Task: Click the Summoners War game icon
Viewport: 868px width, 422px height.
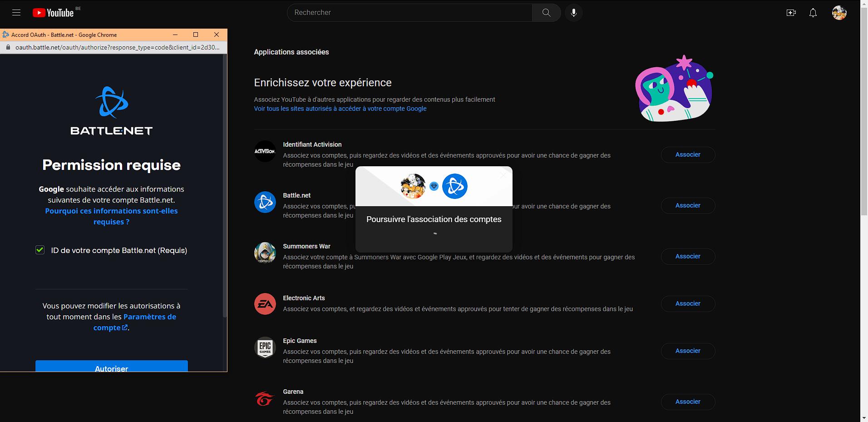Action: tap(265, 253)
